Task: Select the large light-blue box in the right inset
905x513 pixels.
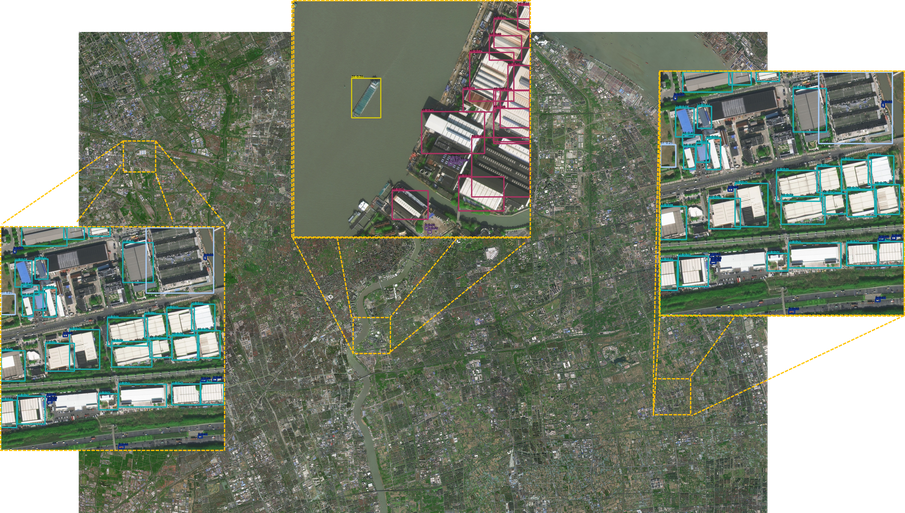Action: click(855, 107)
